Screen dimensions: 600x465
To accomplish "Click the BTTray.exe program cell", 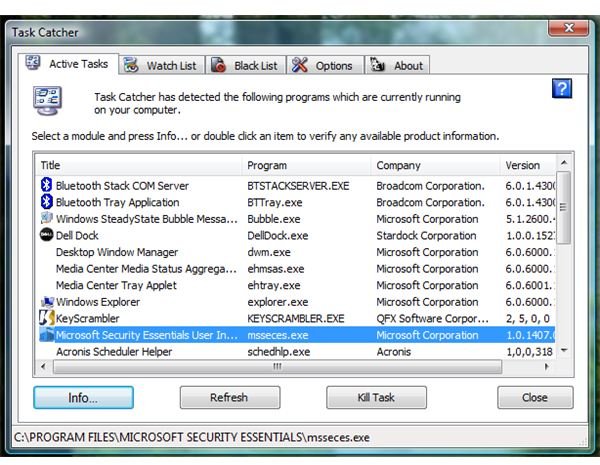I will coord(275,202).
